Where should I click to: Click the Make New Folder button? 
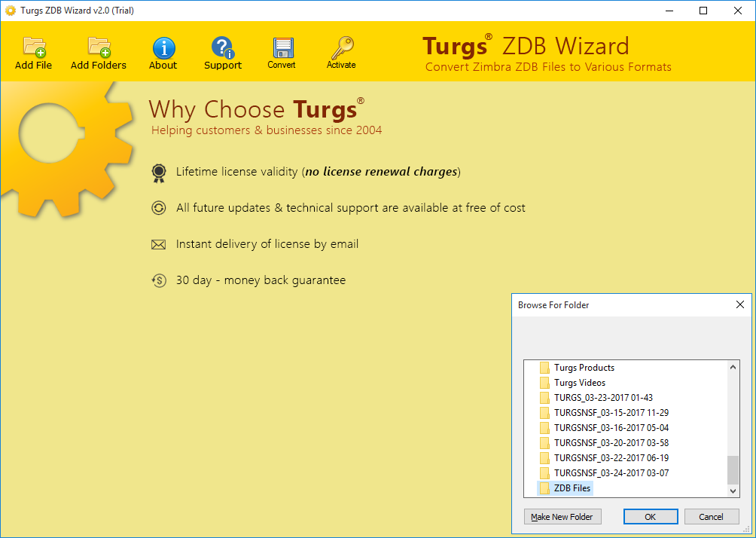[562, 517]
